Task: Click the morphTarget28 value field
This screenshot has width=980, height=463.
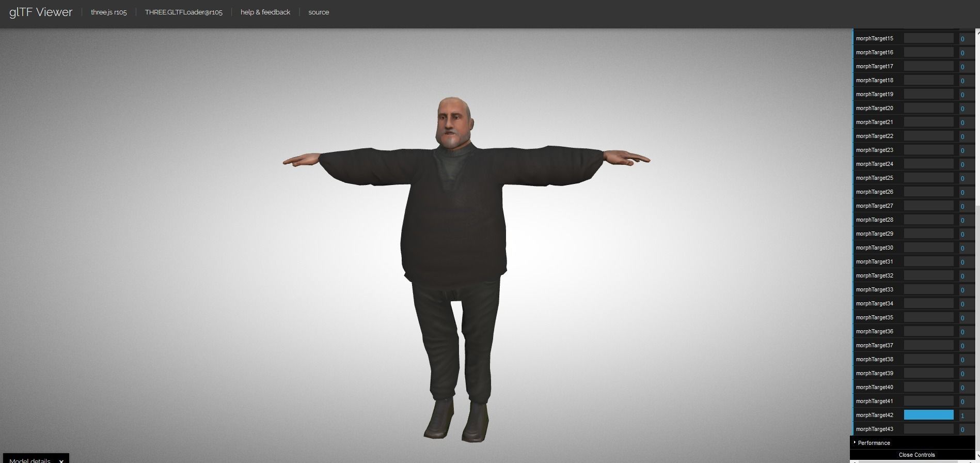Action: pos(967,220)
